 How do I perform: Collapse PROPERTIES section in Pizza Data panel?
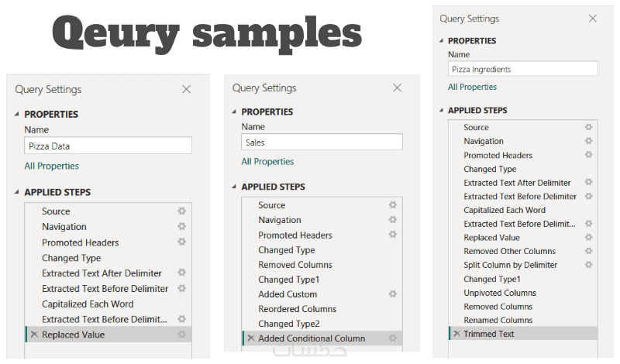pyautogui.click(x=17, y=115)
